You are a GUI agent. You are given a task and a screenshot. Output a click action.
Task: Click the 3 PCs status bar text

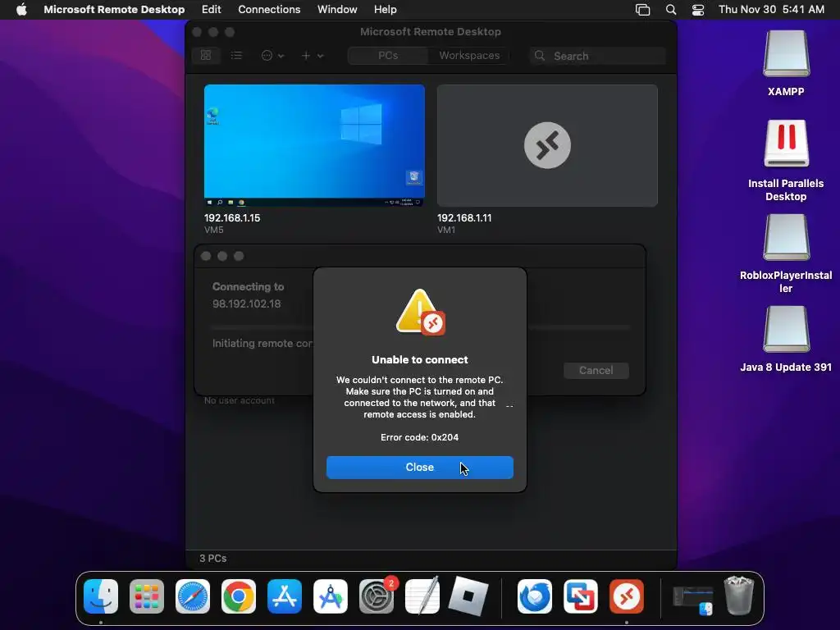coord(212,558)
